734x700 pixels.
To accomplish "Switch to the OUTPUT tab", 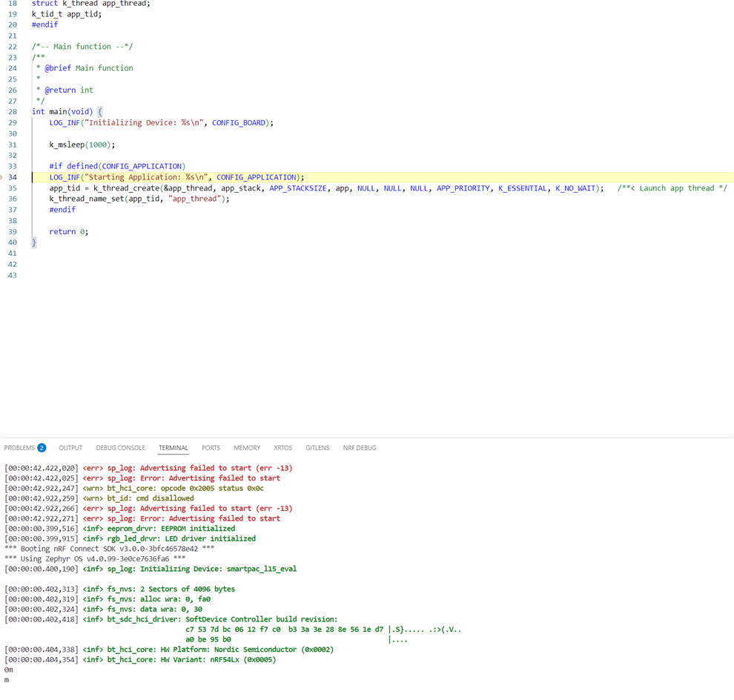I will [70, 448].
